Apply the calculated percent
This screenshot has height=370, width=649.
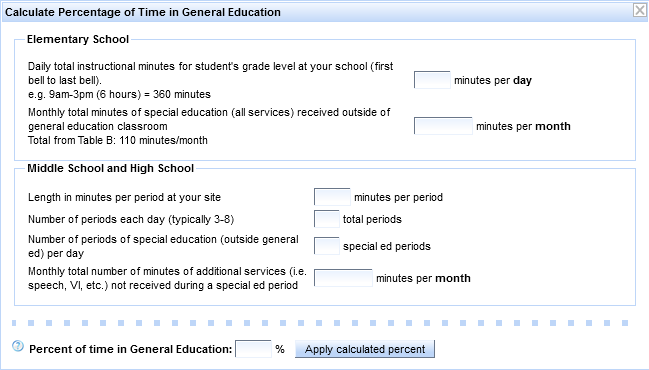[x=365, y=349]
